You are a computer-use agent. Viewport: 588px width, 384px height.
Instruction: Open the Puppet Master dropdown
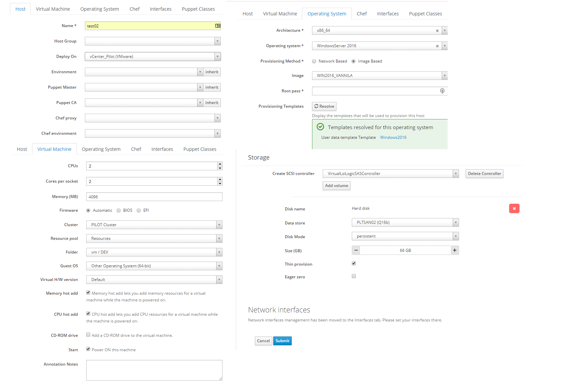[144, 87]
